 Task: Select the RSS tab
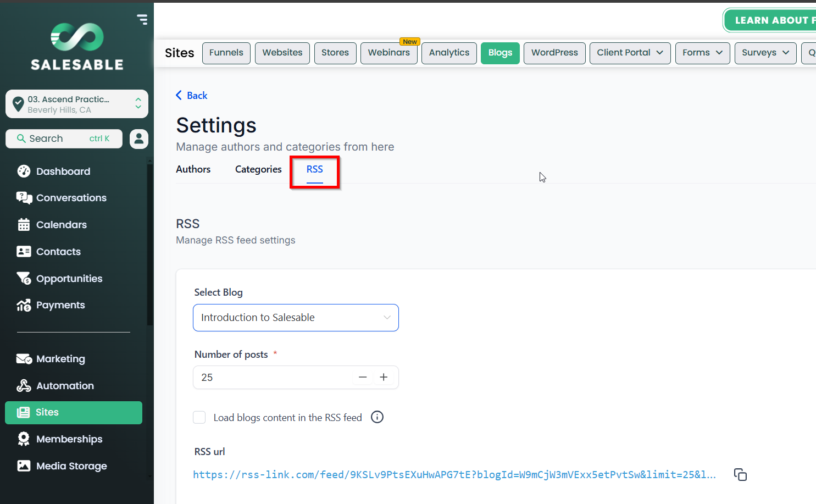[315, 169]
